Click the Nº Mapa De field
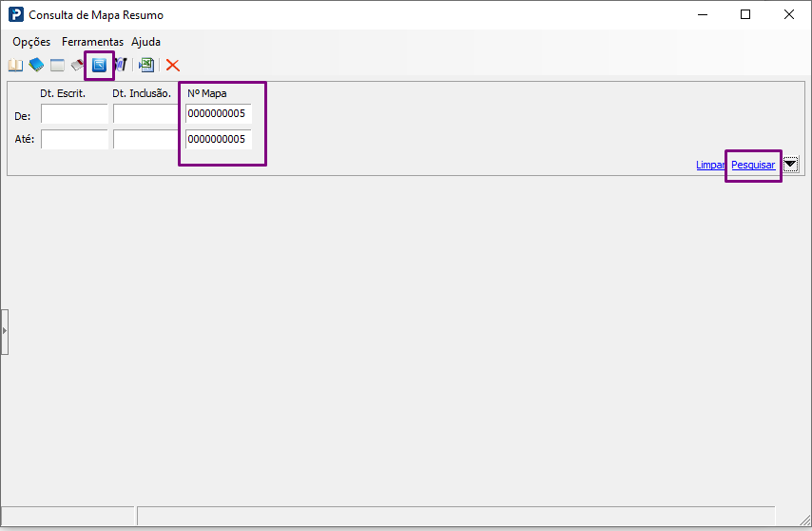 [219, 113]
